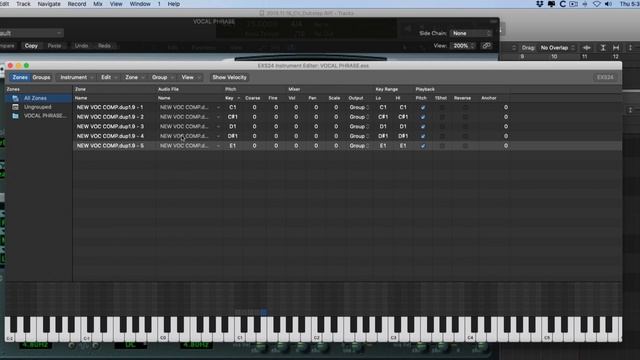The width and height of the screenshot is (640, 360).
Task: Click the horizontal auto zoom icon
Action: (616, 48)
